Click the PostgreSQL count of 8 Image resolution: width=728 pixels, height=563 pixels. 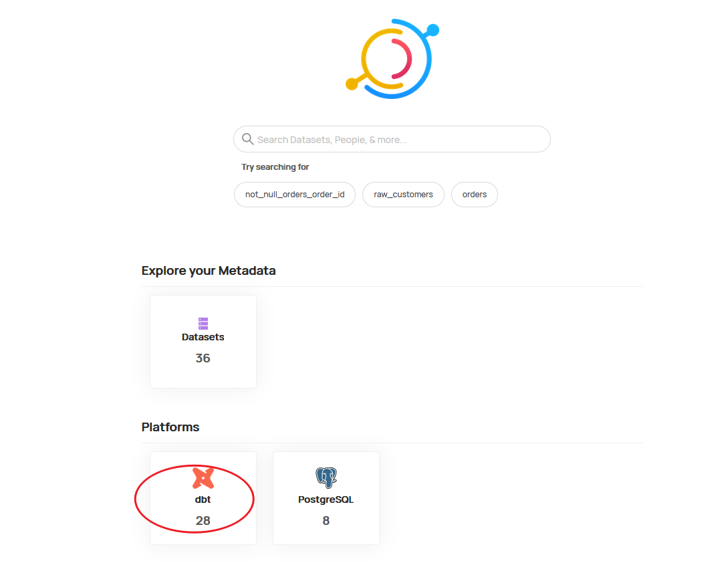(x=326, y=520)
